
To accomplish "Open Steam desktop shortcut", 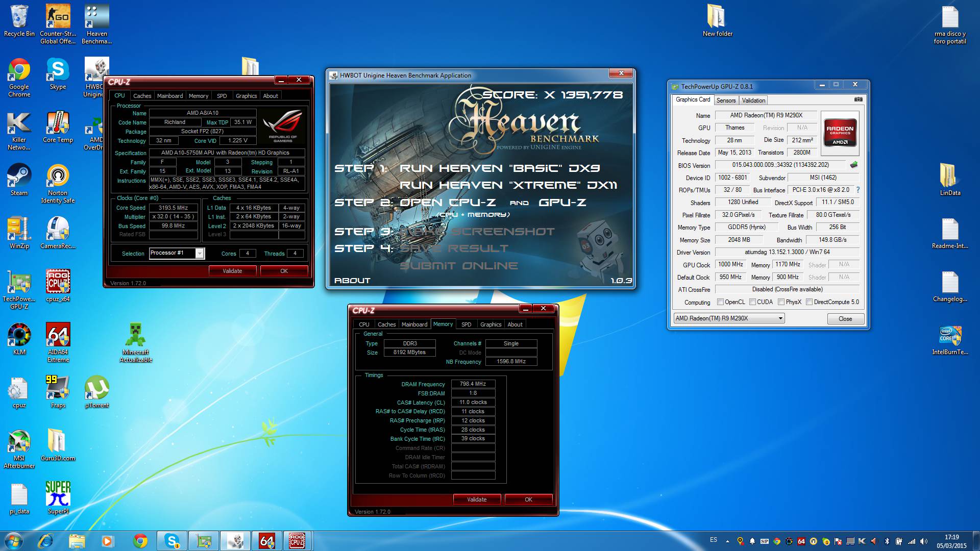I will 19,180.
